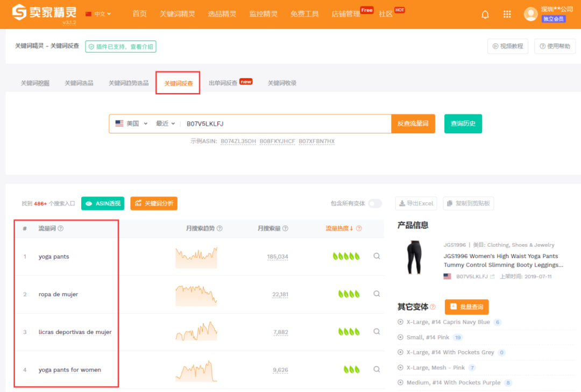581x392 pixels.
Task: Click 插件已支持，查看介绍 badge
Action: [x=121, y=47]
